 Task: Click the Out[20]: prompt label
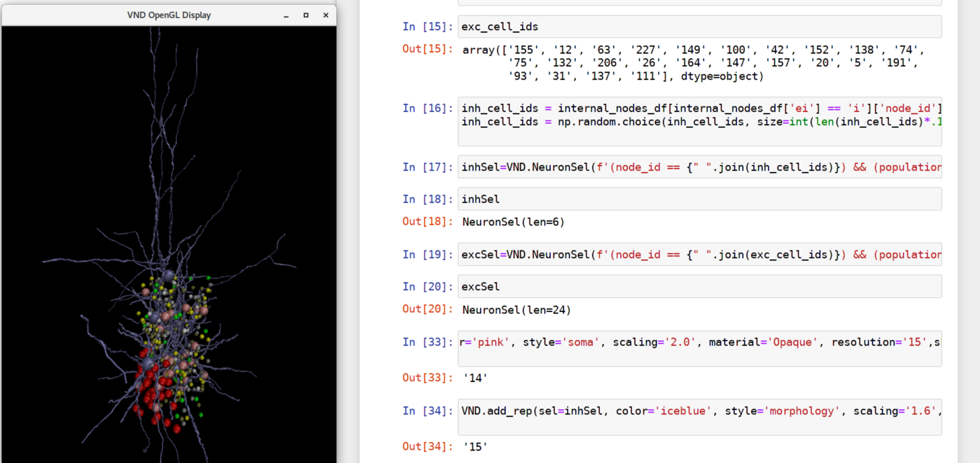pos(428,308)
